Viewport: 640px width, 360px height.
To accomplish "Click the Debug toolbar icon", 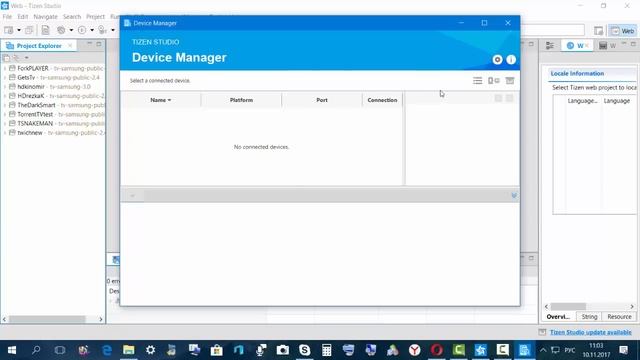I will 102,30.
